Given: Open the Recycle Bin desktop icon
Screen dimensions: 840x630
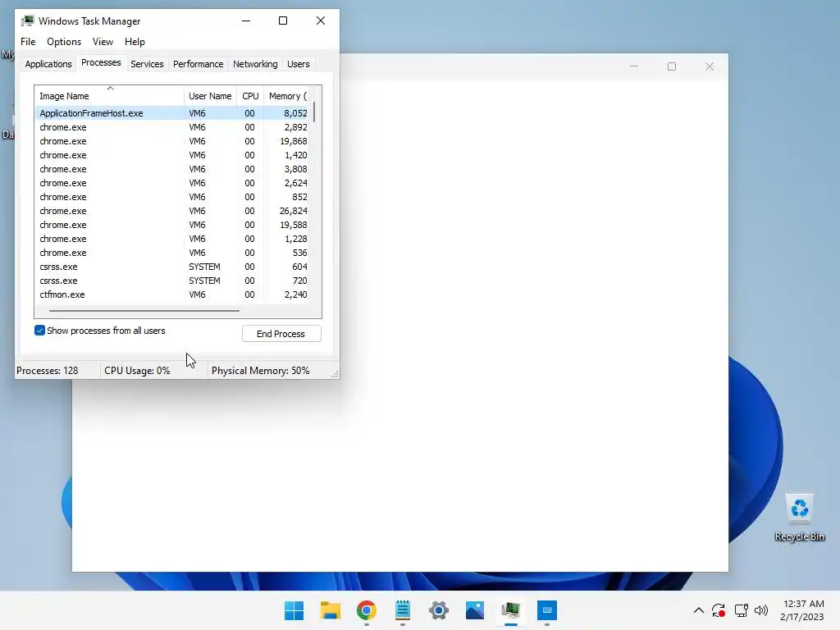Looking at the screenshot, I should pyautogui.click(x=799, y=518).
